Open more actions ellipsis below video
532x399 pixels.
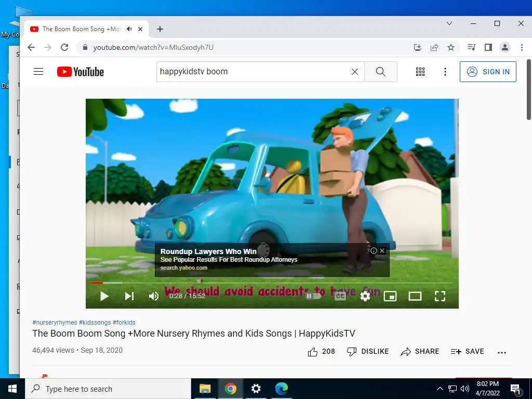(x=502, y=353)
